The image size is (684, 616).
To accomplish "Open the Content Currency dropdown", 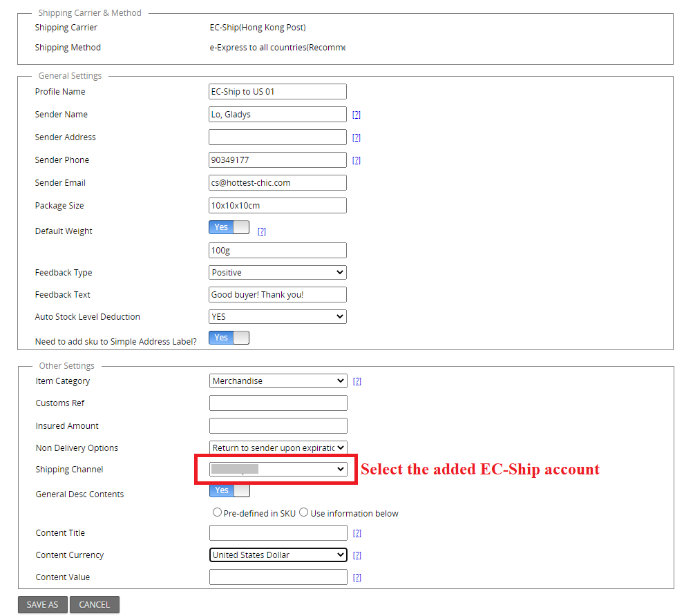I will click(278, 555).
